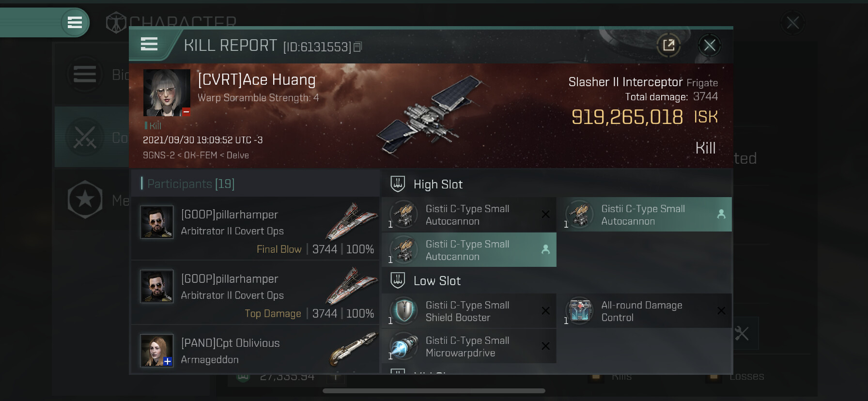Screen dimensions: 868x401
Task: Open pillarhamper's Top Damage participant entry
Action: [x=255, y=293]
